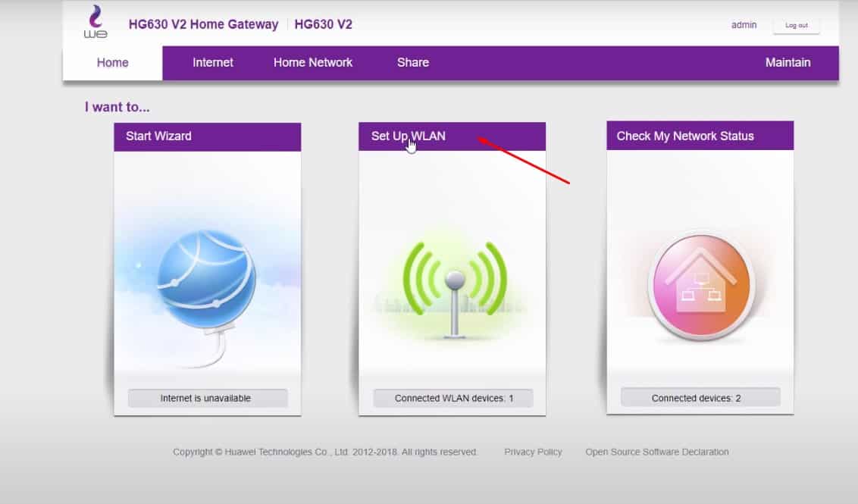Click Connected devices: 2 status
The image size is (858, 504).
point(700,397)
